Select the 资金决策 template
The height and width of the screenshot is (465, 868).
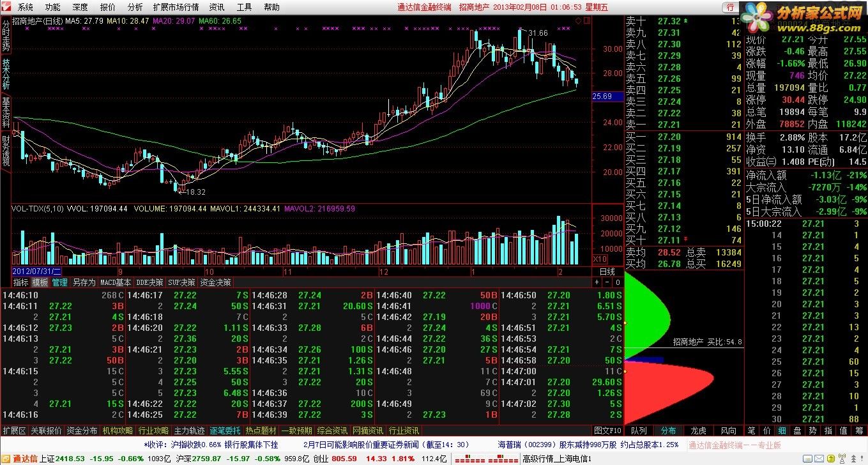pos(216,282)
